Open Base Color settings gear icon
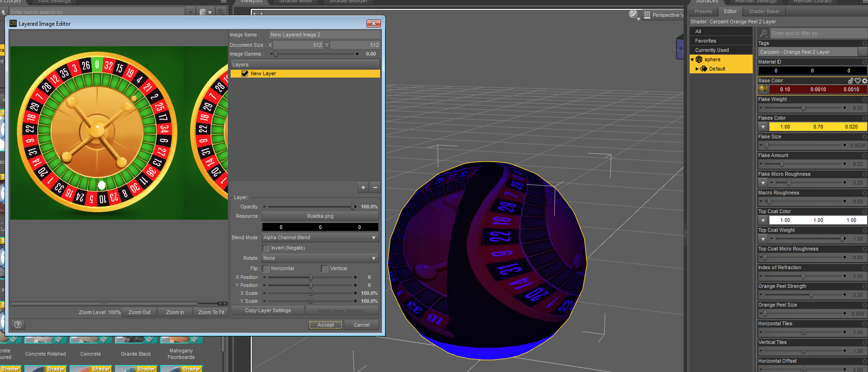 [864, 81]
